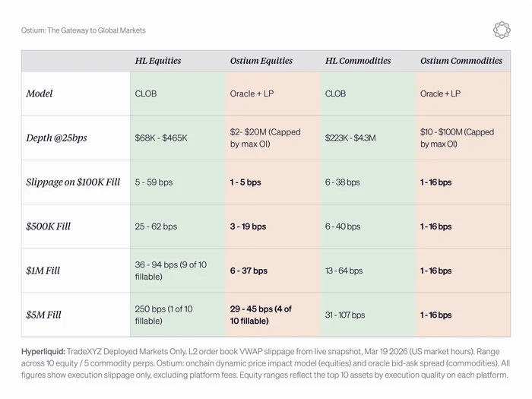Click the 'Depth @25bps' row label
This screenshot has height=399, width=532.
click(57, 138)
